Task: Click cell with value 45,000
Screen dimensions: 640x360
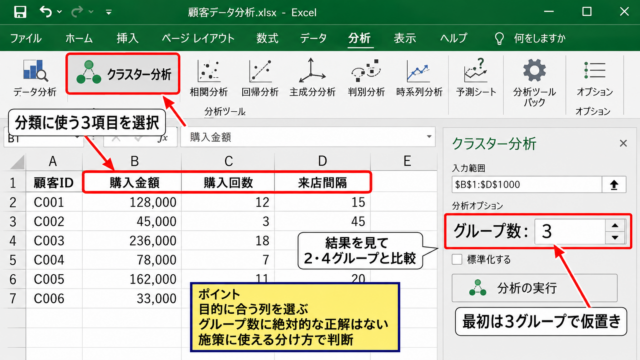Action: (x=132, y=221)
